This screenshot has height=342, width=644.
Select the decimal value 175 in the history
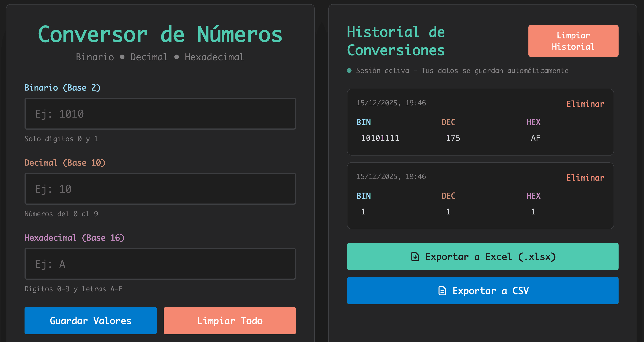coord(453,138)
